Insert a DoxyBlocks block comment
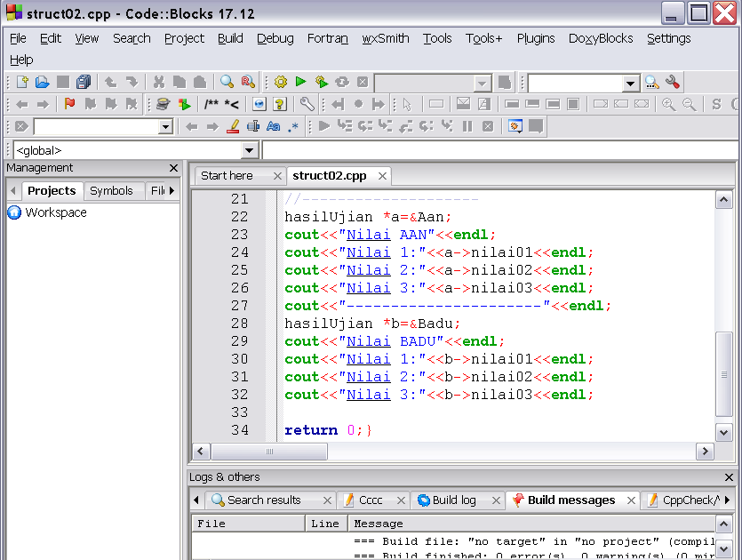The width and height of the screenshot is (742, 560). point(211,104)
